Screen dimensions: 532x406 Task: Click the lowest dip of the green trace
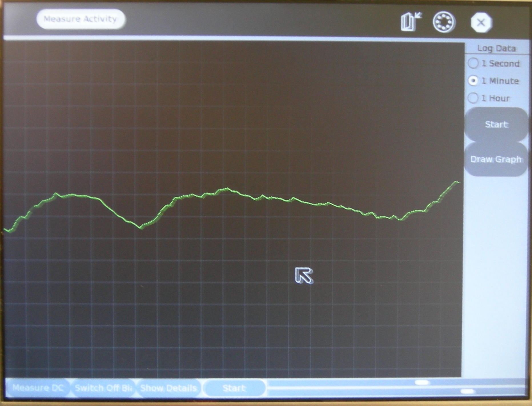tap(140, 228)
